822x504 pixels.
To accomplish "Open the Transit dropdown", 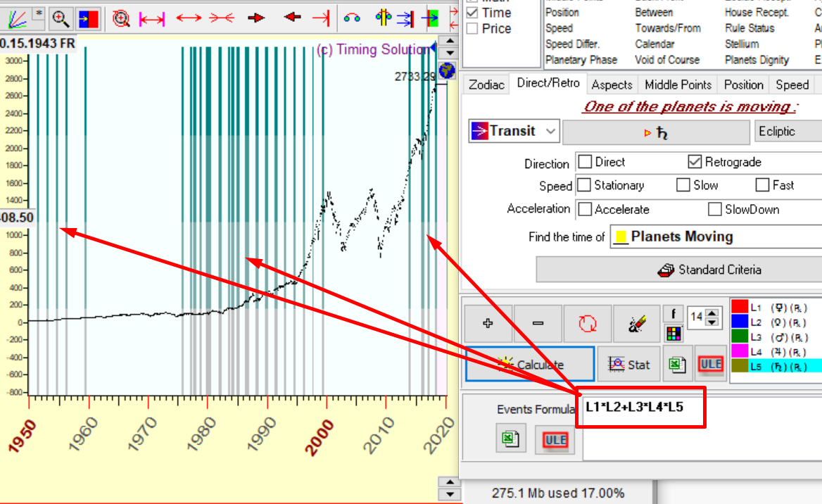I will [514, 131].
